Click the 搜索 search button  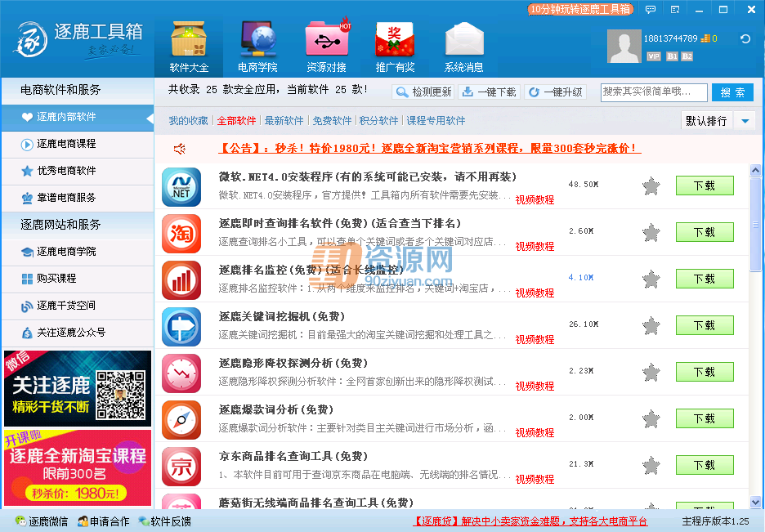pos(732,92)
